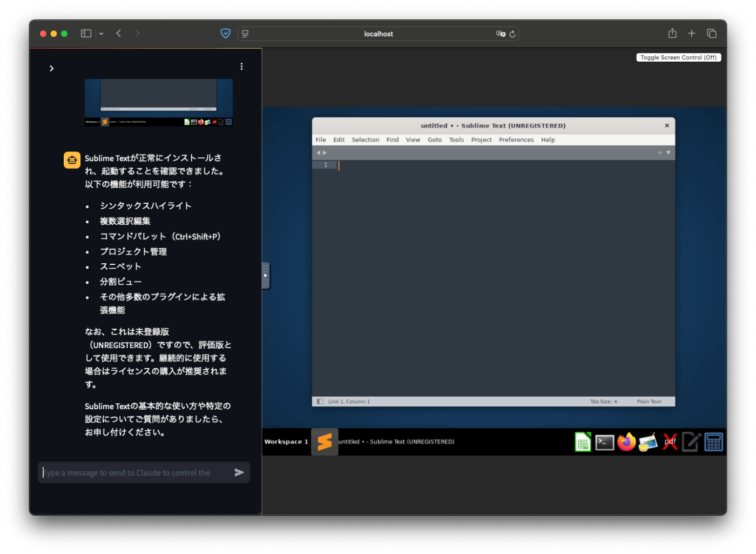Viewport: 756px width, 554px height.
Task: Click the Safari privacy shield icon
Action: pyautogui.click(x=226, y=34)
